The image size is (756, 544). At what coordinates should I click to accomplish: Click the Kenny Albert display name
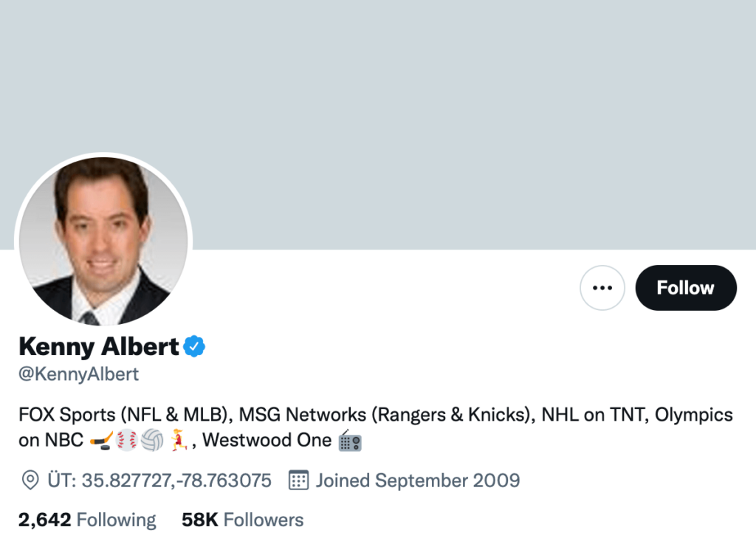click(x=99, y=345)
